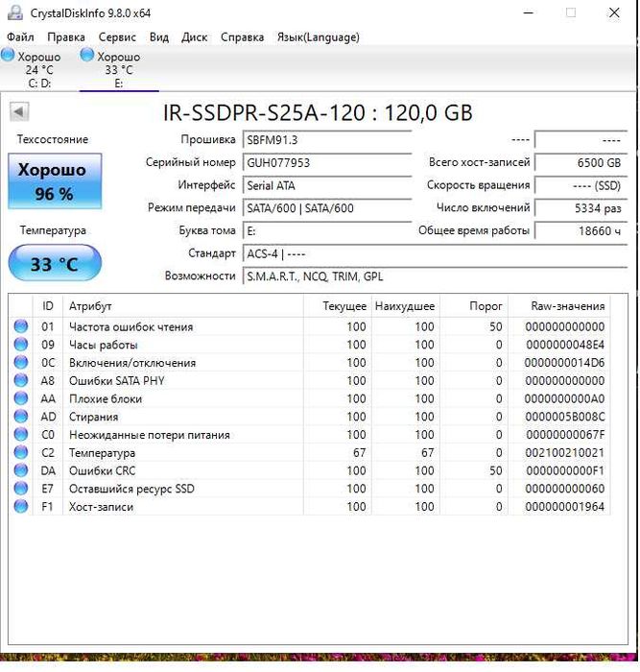Click the Текущее column header
The width and height of the screenshot is (640, 672).
click(x=338, y=306)
